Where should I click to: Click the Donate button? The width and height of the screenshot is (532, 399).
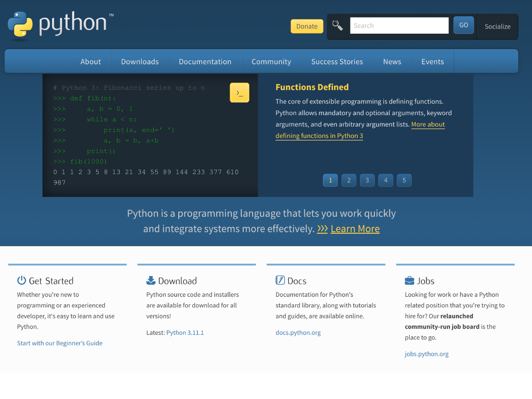click(x=307, y=26)
